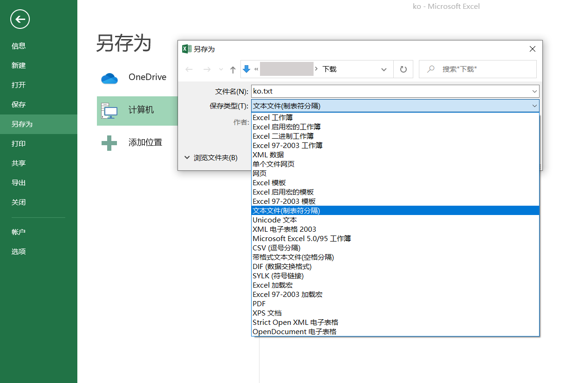
Task: Choose Excel 模板 file type
Action: point(395,183)
